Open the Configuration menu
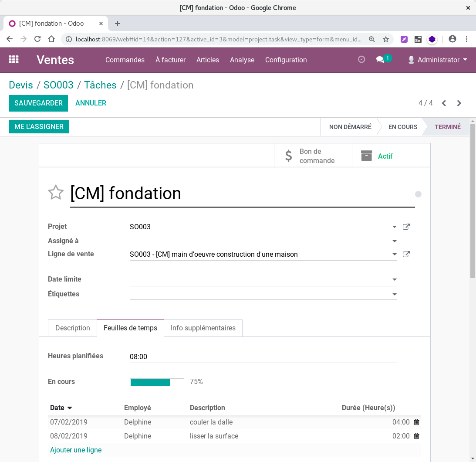The image size is (476, 462). tap(286, 60)
